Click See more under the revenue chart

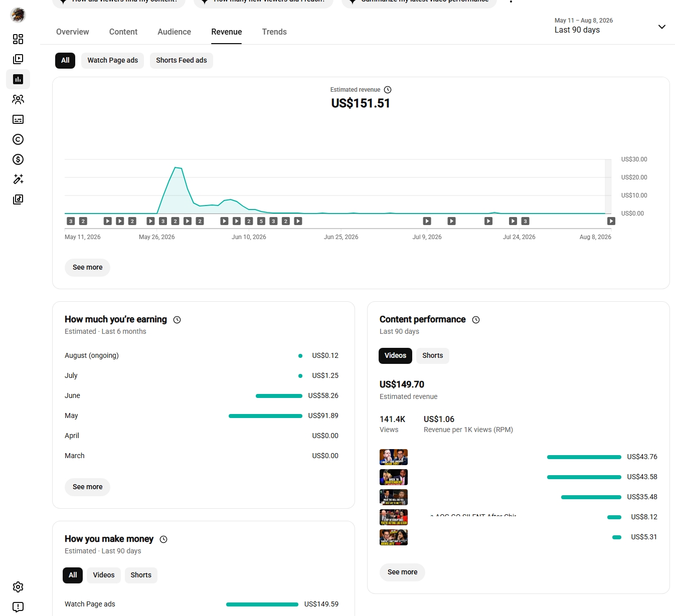pos(87,267)
